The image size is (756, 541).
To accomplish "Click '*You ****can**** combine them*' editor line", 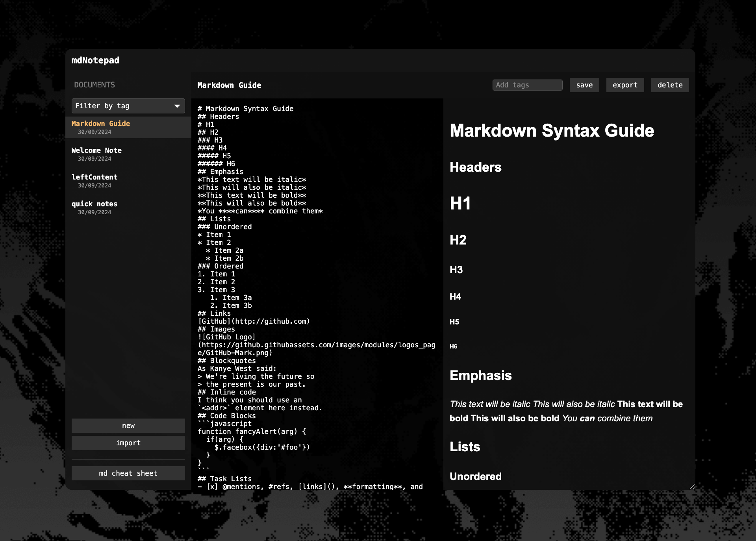I will pos(260,211).
